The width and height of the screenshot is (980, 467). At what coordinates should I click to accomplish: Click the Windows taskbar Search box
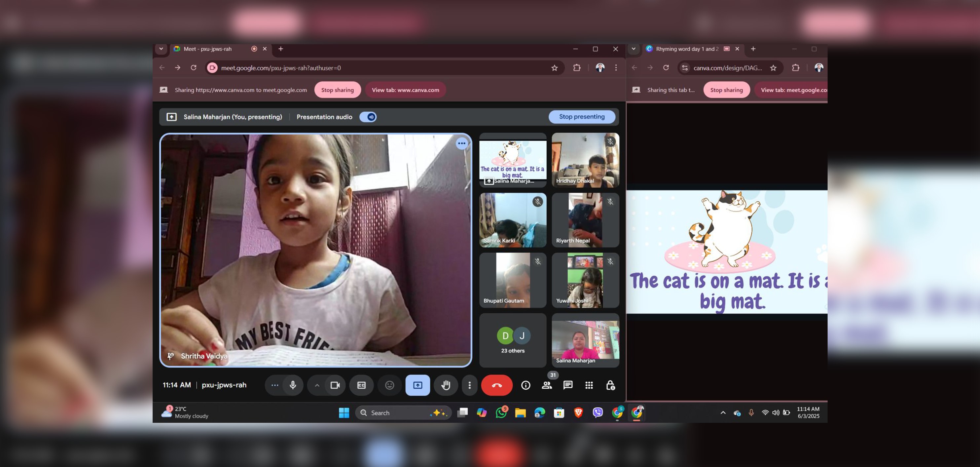click(x=403, y=412)
